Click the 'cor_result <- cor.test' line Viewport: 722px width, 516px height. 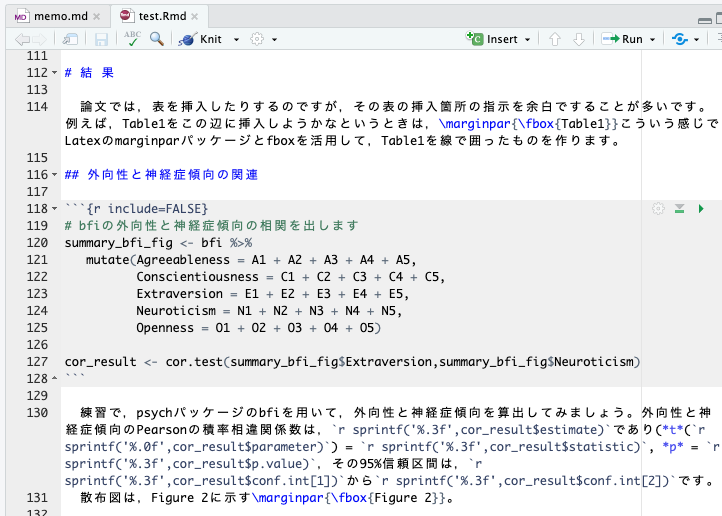tap(352, 362)
